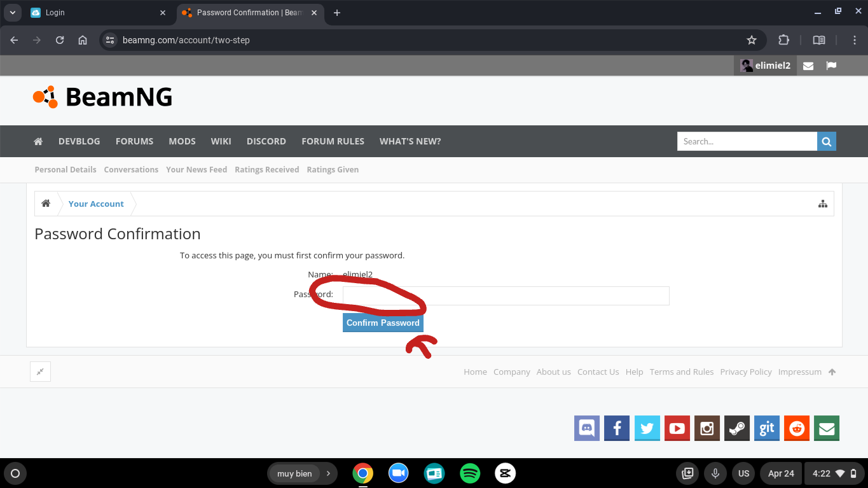Image resolution: width=868 pixels, height=488 pixels.
Task: Open the Apr 24 calendar date
Action: click(781, 473)
